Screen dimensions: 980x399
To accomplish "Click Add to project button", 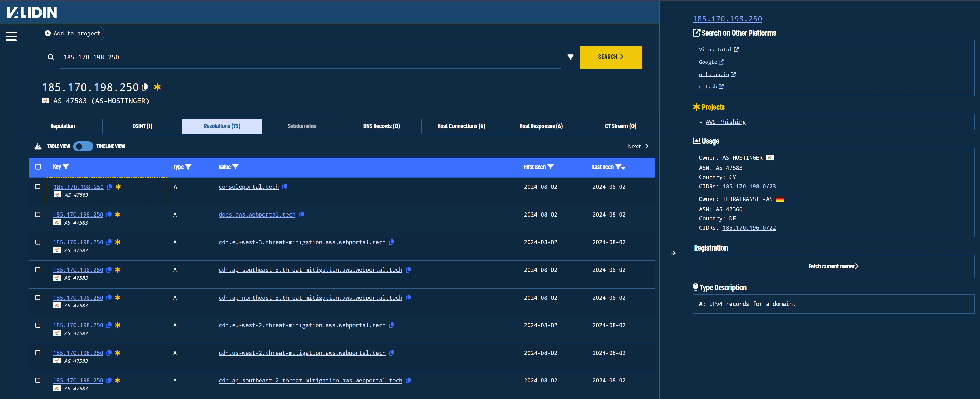I will point(73,34).
